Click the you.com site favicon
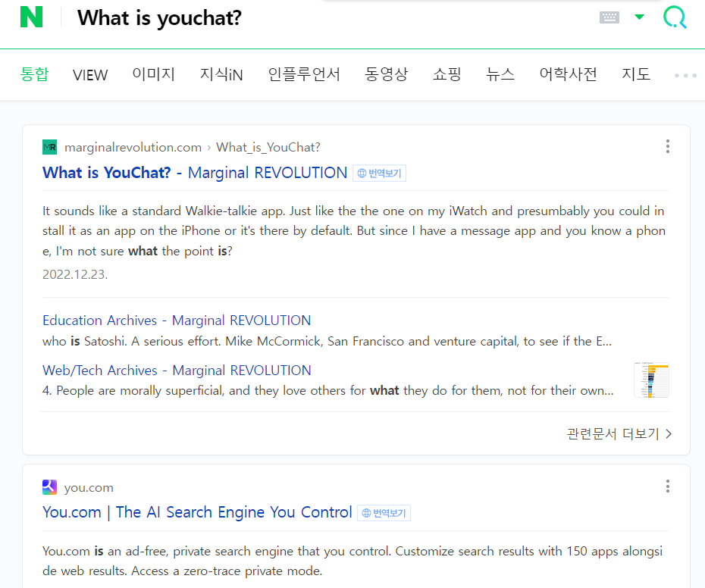The height and width of the screenshot is (588, 705). click(50, 486)
